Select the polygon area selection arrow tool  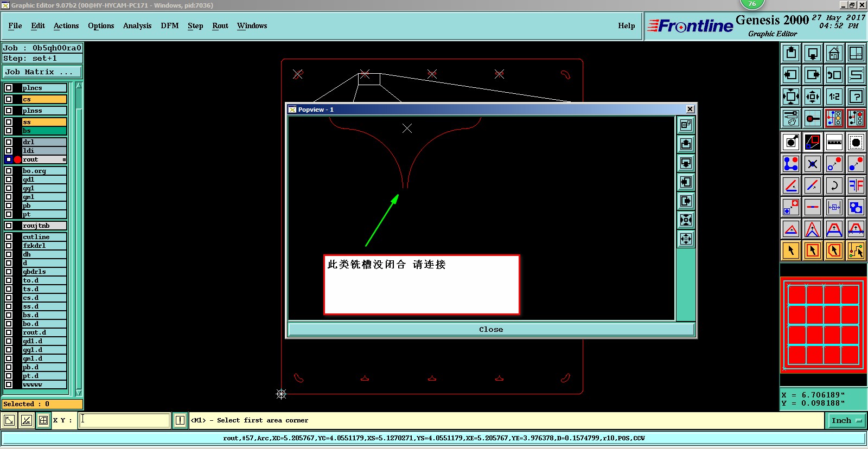[834, 251]
